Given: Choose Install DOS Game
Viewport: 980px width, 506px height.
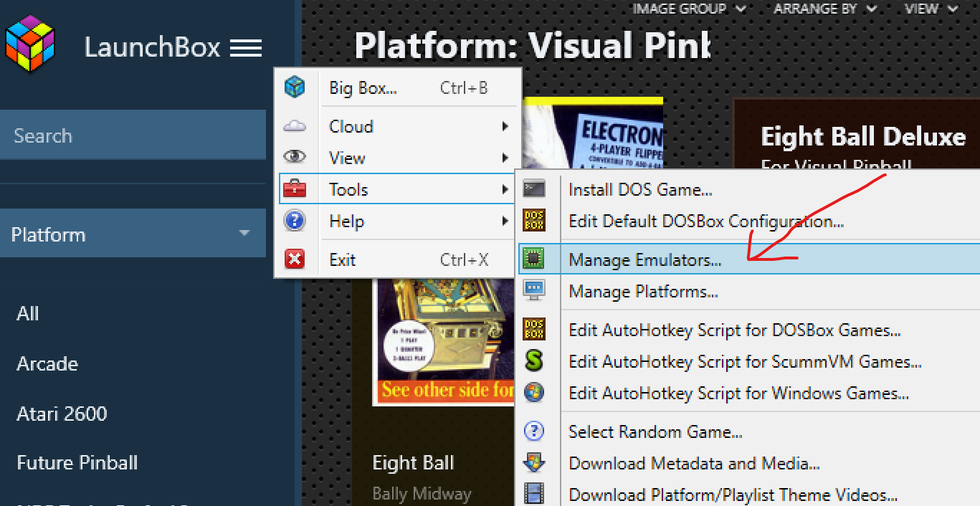Looking at the screenshot, I should (x=749, y=189).
